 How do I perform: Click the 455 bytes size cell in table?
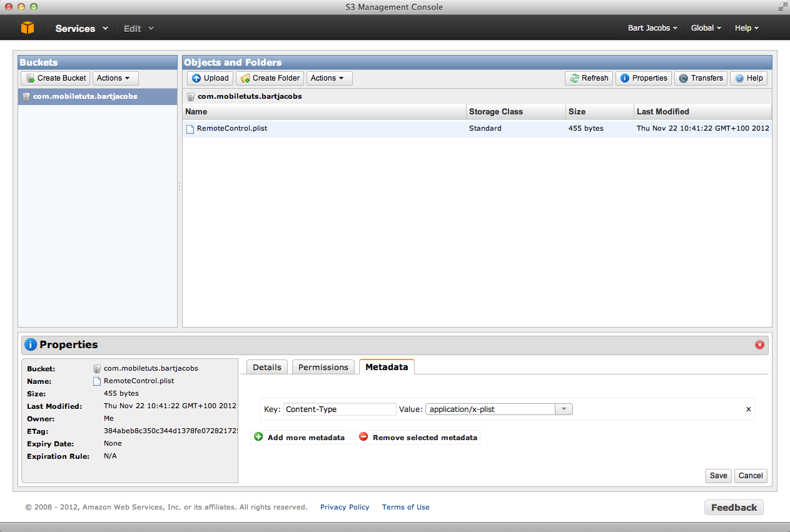pyautogui.click(x=586, y=128)
